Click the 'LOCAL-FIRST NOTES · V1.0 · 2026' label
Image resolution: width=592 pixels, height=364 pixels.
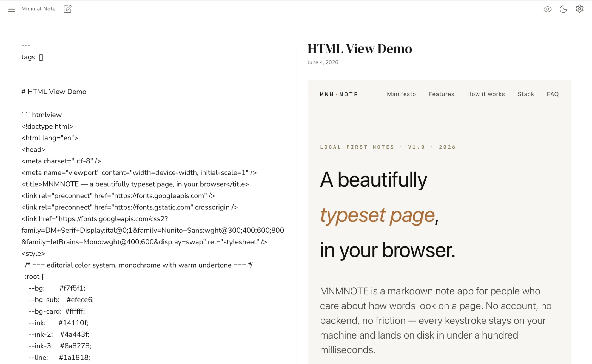pyautogui.click(x=388, y=147)
